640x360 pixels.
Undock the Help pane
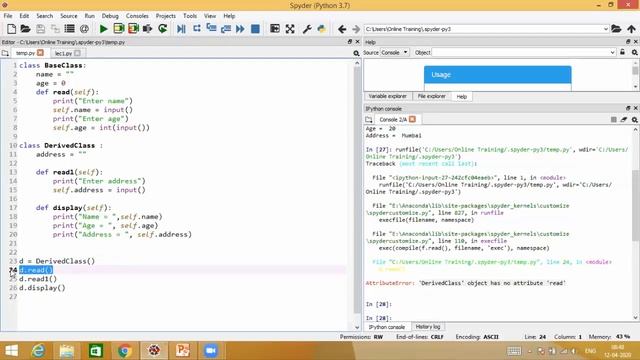click(628, 42)
